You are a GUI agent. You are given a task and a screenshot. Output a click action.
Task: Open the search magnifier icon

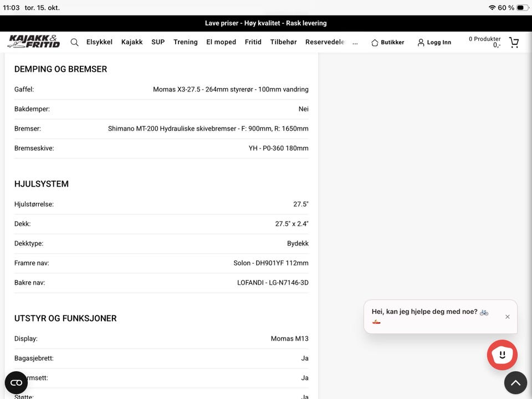tap(75, 42)
